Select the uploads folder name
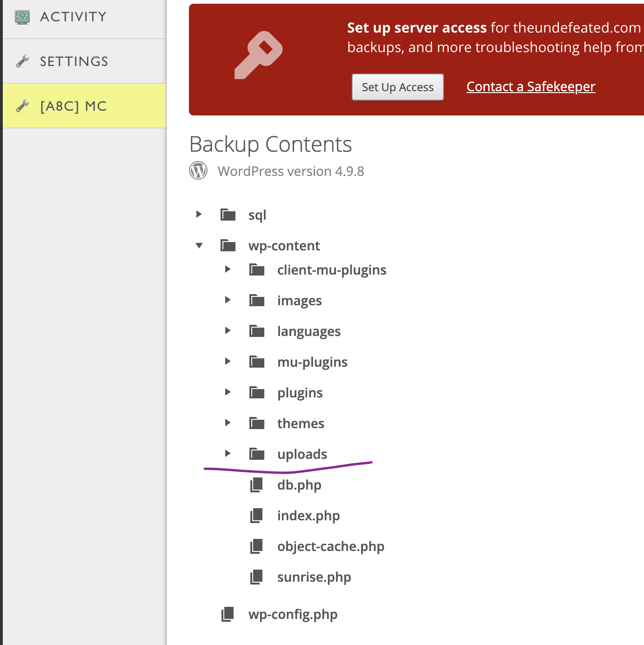This screenshot has height=645, width=644. [302, 454]
